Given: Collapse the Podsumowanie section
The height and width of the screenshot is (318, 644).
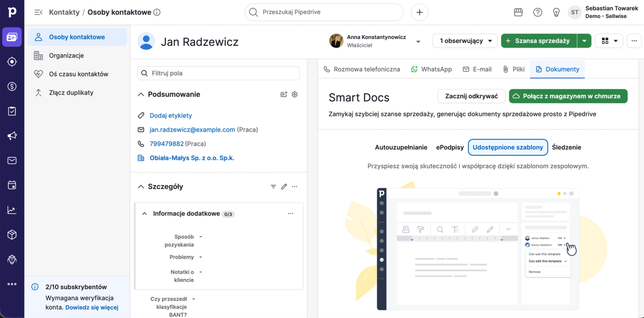Looking at the screenshot, I should tap(141, 94).
